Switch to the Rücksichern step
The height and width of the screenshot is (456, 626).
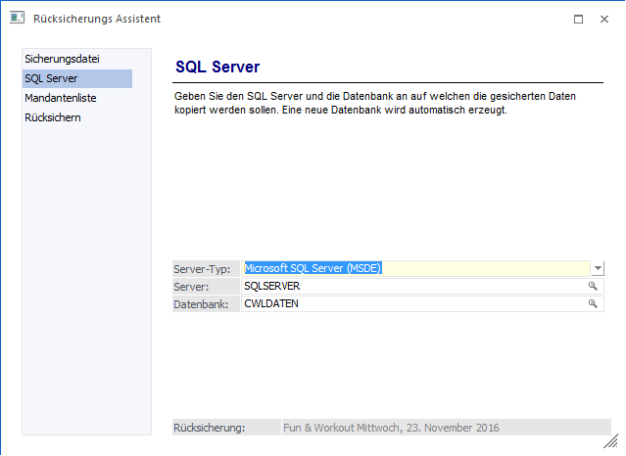click(x=53, y=117)
